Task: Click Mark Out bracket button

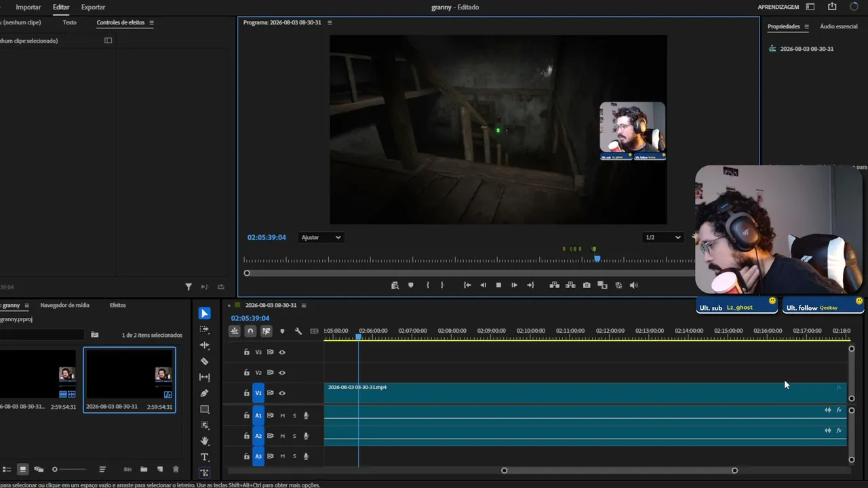Action: (442, 285)
